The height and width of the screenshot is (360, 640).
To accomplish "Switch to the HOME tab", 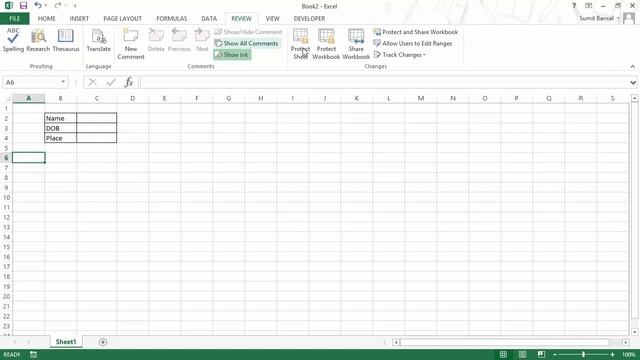I will coord(47,19).
